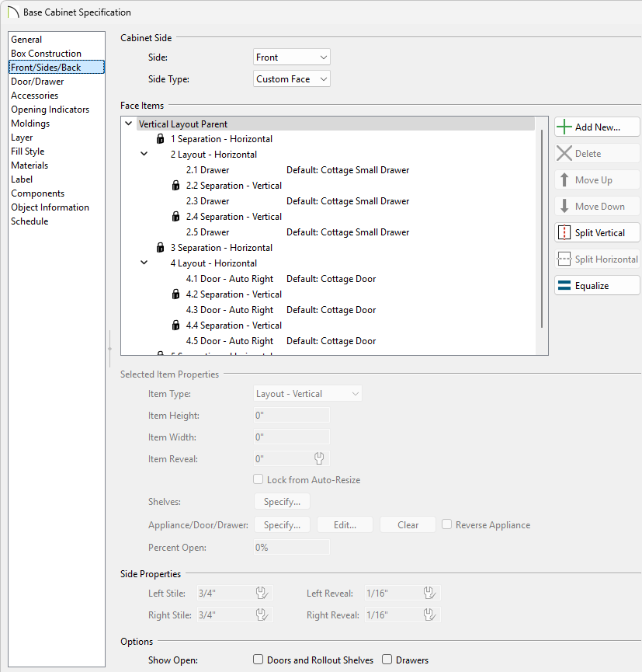Viewport: 642px width, 672px height.
Task: Click the Split Horizontal button
Action: coord(597,259)
